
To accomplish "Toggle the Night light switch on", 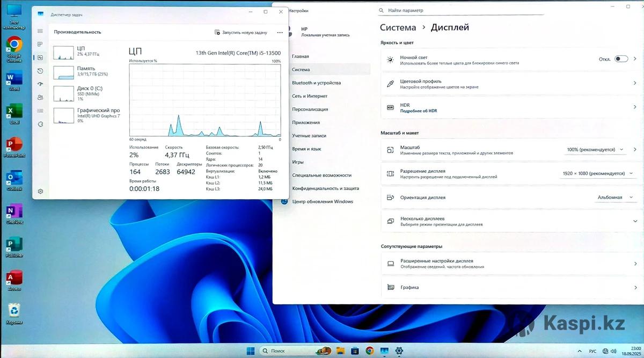I will point(621,59).
